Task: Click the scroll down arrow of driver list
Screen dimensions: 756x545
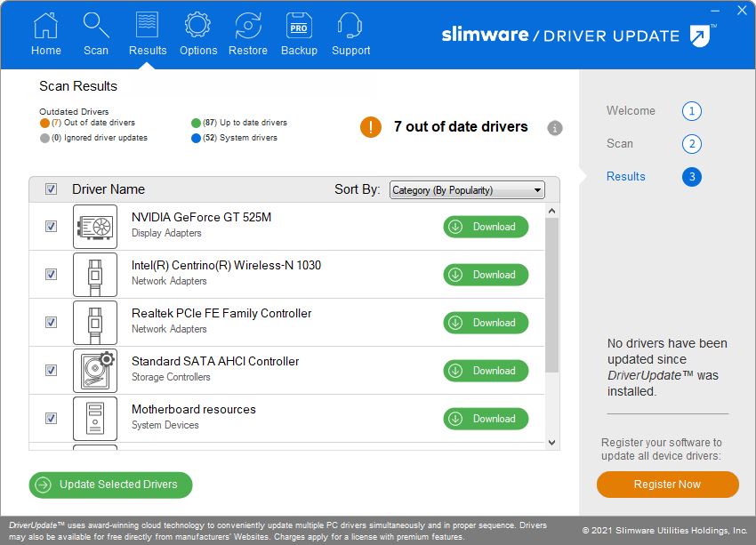Action: 551,443
